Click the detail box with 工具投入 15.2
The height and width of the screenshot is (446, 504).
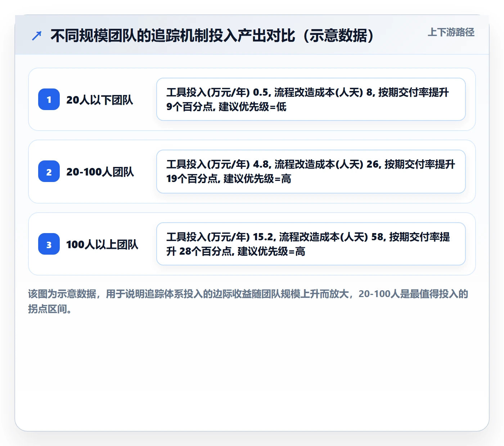pos(311,244)
